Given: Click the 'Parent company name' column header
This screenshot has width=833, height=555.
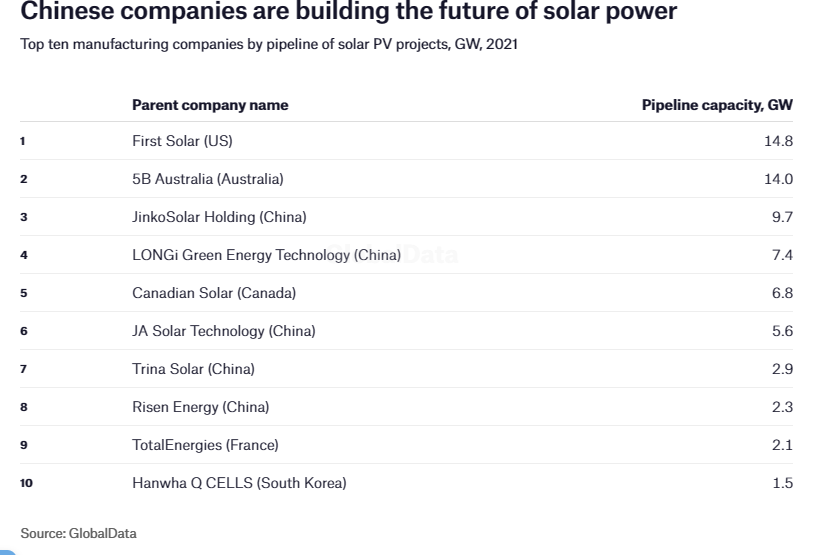Looking at the screenshot, I should [210, 105].
